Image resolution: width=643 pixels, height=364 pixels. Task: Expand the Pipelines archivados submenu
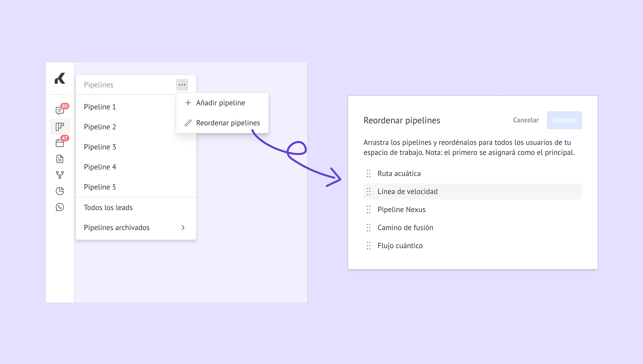coord(183,227)
